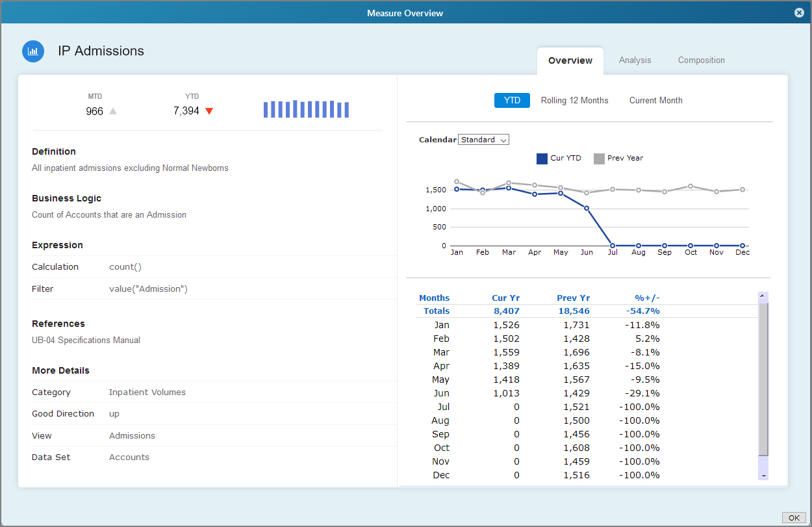Switch to Rolling 12 Months view
This screenshot has width=812, height=527.
tap(574, 100)
